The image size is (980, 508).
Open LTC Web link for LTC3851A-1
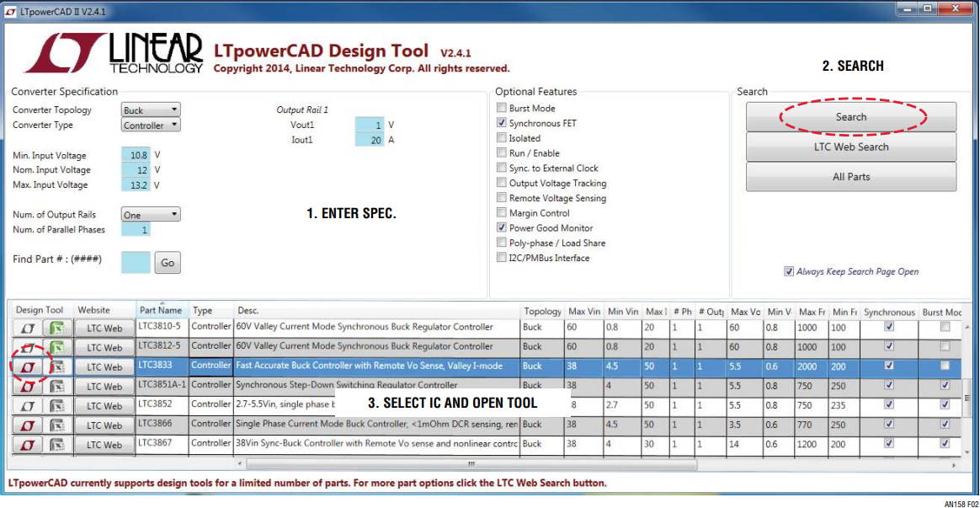click(x=104, y=387)
